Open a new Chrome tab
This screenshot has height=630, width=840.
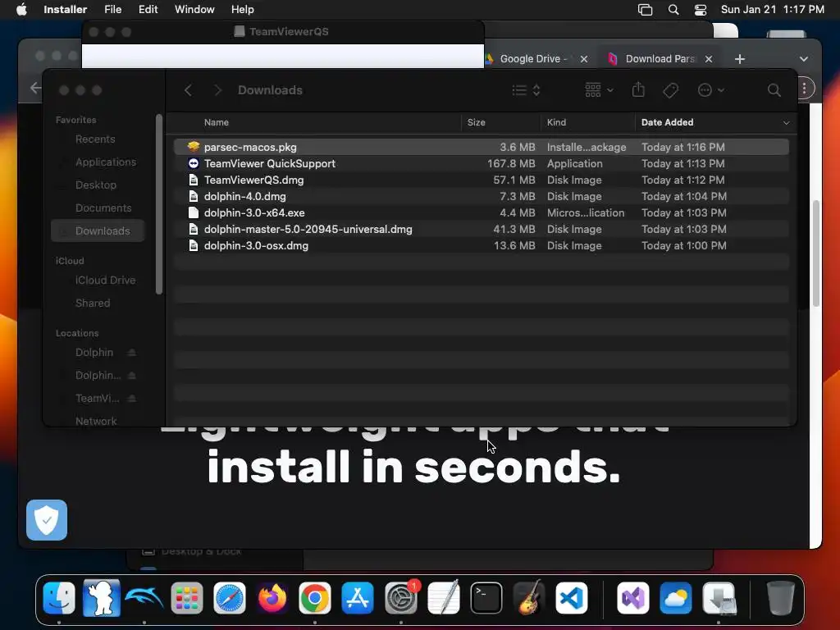740,59
